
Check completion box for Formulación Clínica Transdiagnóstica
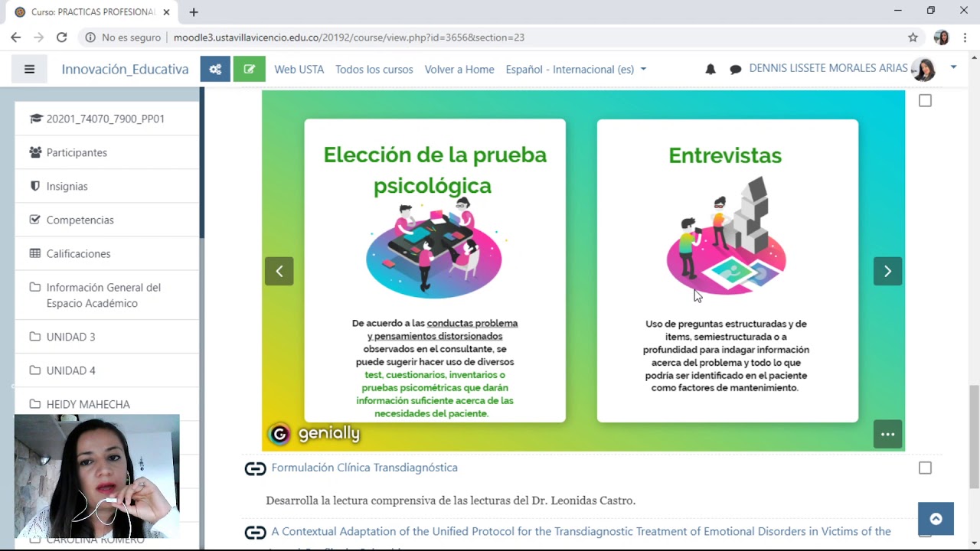925,468
